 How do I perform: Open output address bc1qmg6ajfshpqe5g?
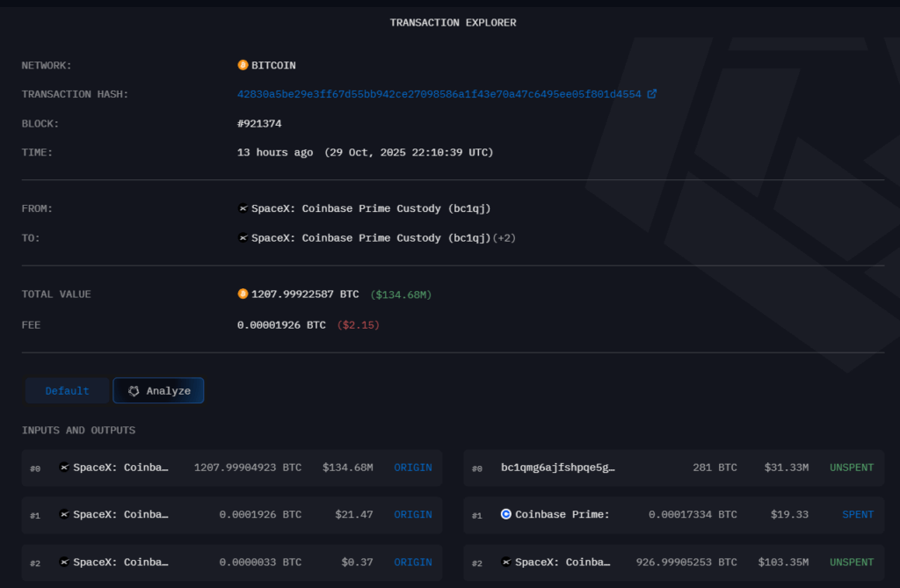(557, 468)
